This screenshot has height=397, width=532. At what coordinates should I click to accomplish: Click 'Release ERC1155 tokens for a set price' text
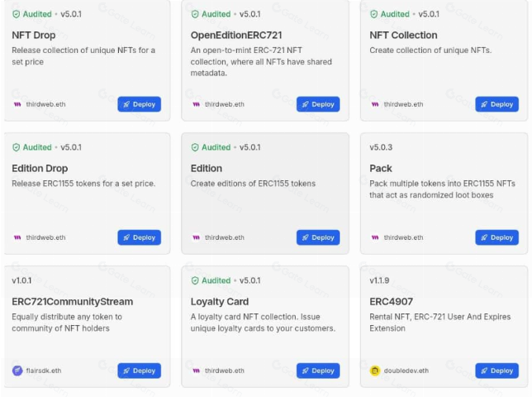coord(83,184)
